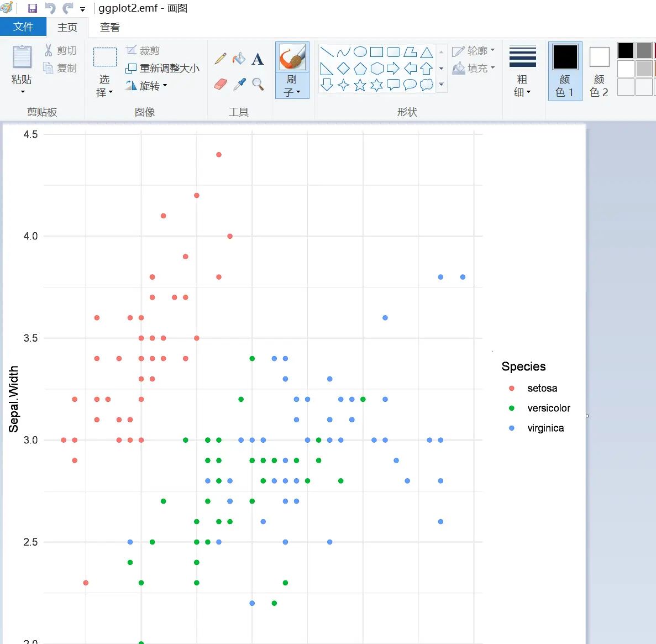Select the Pencil tool
This screenshot has height=644, width=656.
[x=221, y=59]
